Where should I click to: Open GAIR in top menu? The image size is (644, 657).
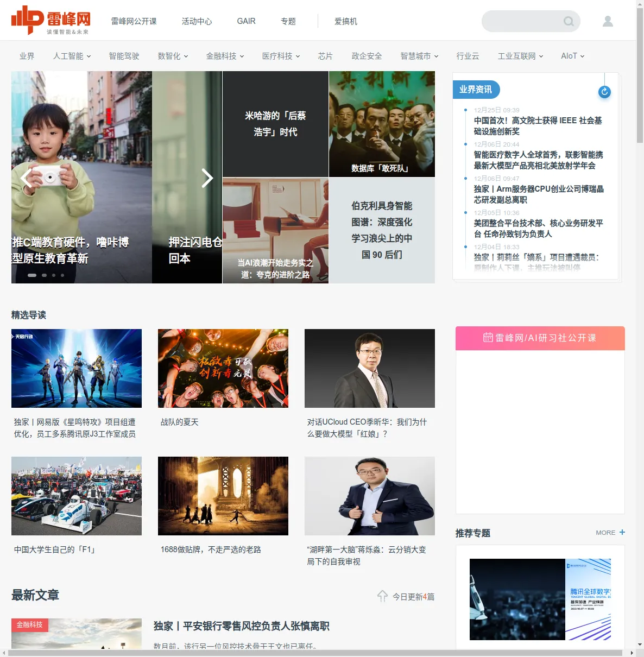click(246, 21)
